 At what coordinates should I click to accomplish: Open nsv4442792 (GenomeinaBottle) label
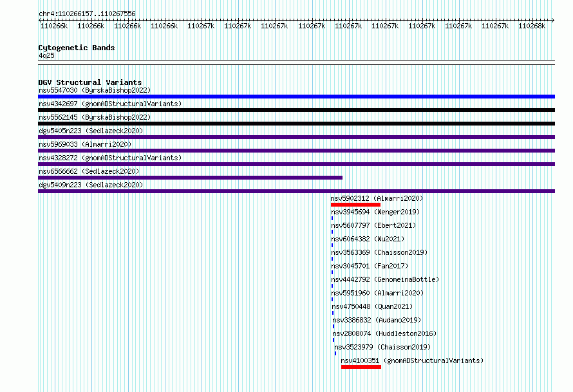pyautogui.click(x=385, y=279)
